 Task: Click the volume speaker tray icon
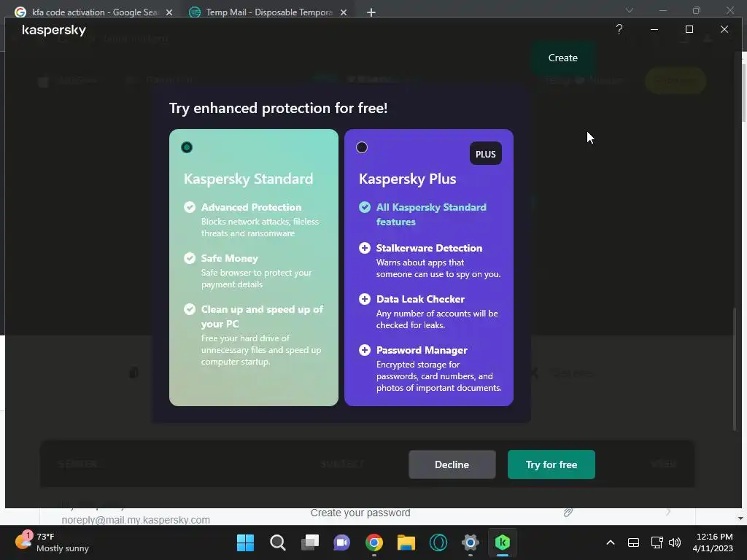(x=675, y=542)
